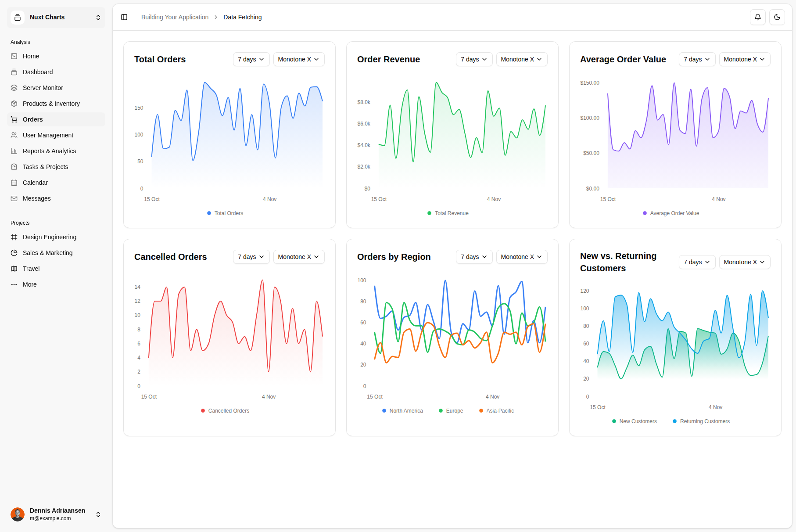The height and width of the screenshot is (532, 796).
Task: Click the Travel map icon
Action: [x=14, y=269]
